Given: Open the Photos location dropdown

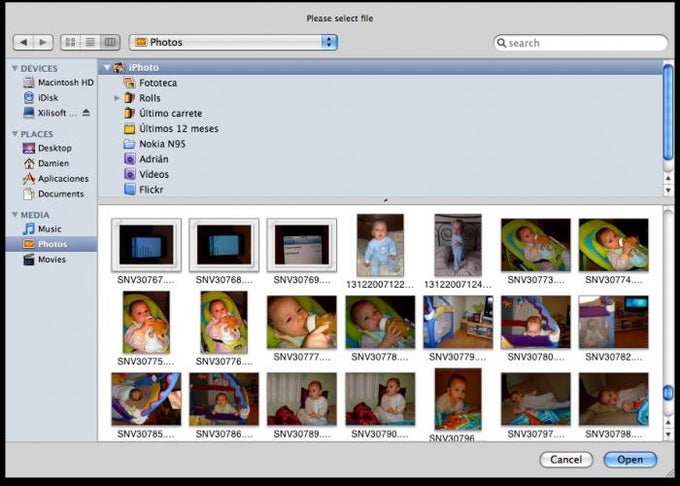Looking at the screenshot, I should pyautogui.click(x=233, y=42).
